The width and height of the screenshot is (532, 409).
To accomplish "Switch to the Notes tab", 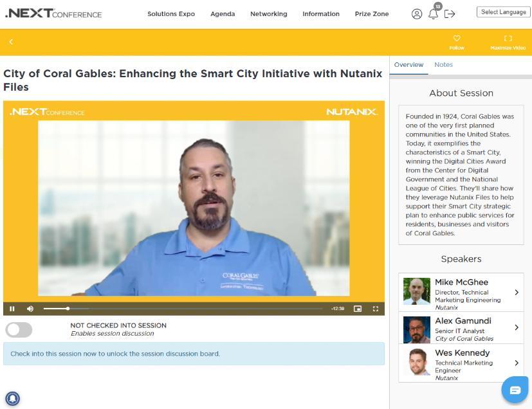I will [x=443, y=64].
